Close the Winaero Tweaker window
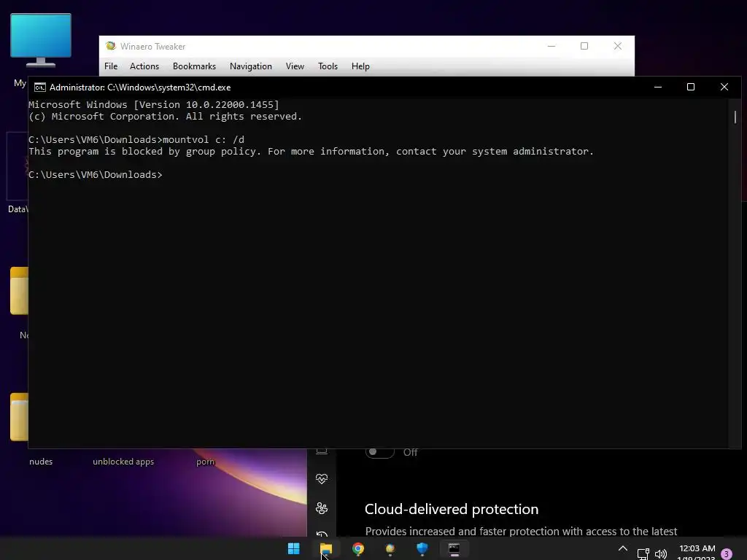Viewport: 747px width, 560px height. tap(617, 46)
